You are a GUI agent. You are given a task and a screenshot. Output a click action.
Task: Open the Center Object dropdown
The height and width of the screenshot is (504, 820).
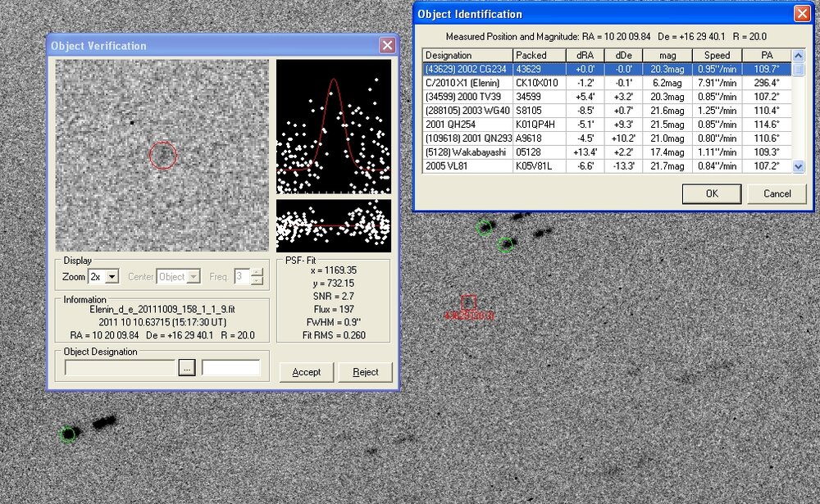click(x=194, y=277)
